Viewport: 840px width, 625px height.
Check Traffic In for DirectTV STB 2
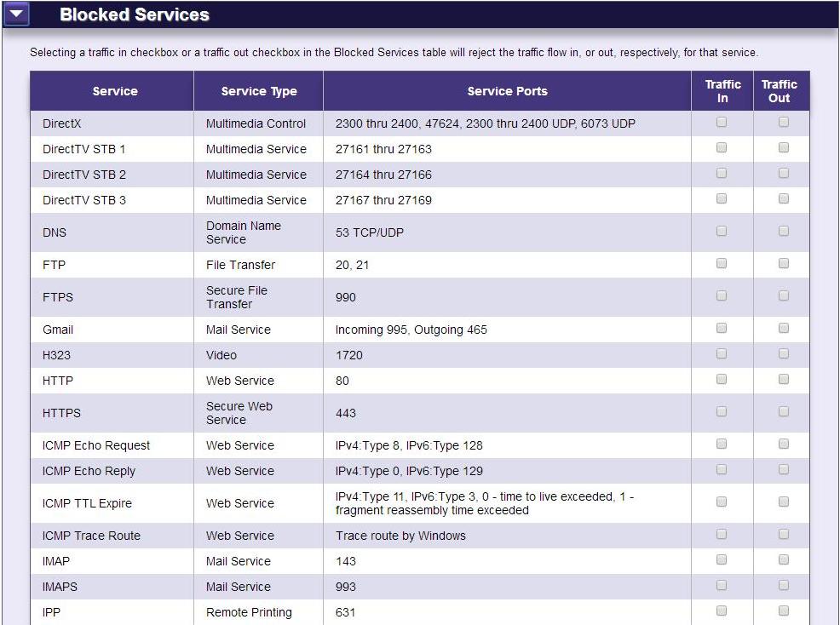click(722, 173)
